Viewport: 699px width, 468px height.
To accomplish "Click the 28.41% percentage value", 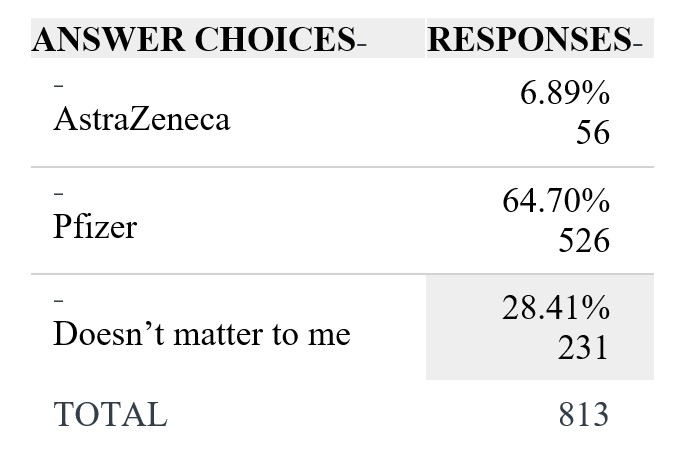I will [556, 307].
